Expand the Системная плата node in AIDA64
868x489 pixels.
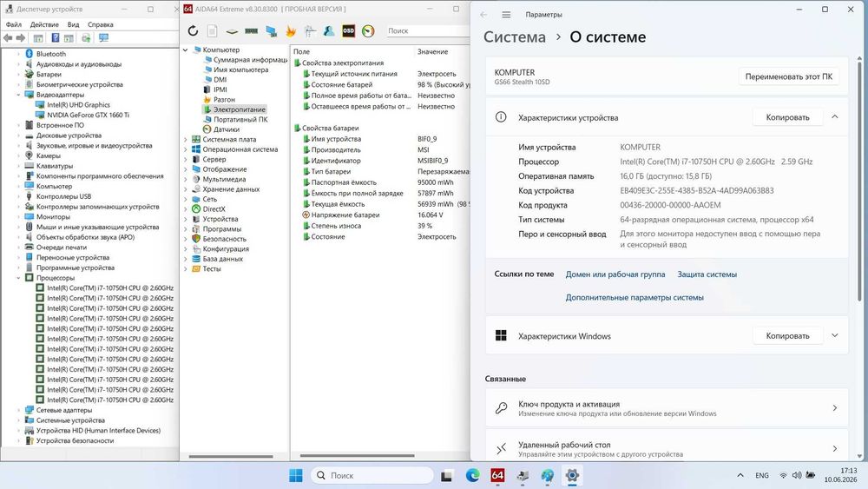pyautogui.click(x=186, y=140)
